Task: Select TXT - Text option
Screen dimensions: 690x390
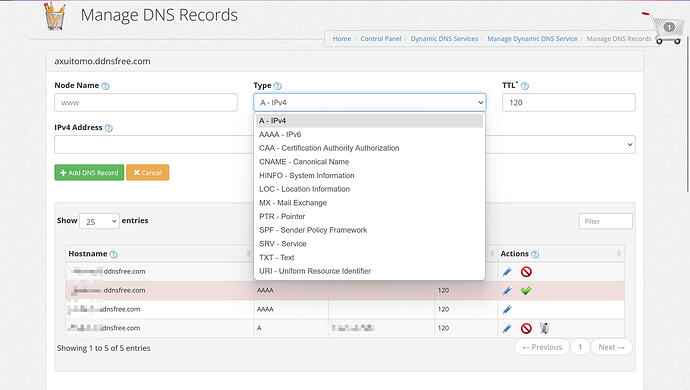Action: (x=370, y=257)
